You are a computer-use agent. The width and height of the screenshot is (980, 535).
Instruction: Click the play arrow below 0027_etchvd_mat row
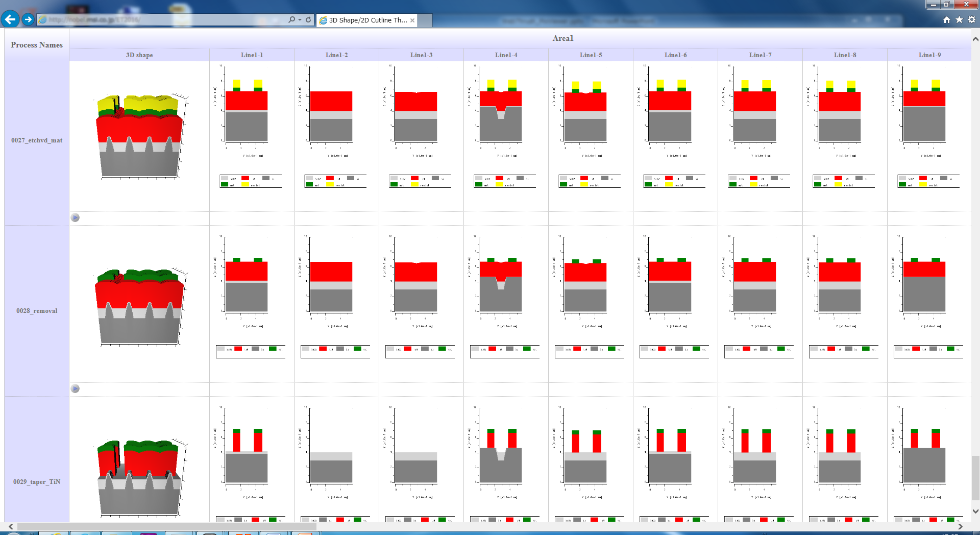point(75,217)
